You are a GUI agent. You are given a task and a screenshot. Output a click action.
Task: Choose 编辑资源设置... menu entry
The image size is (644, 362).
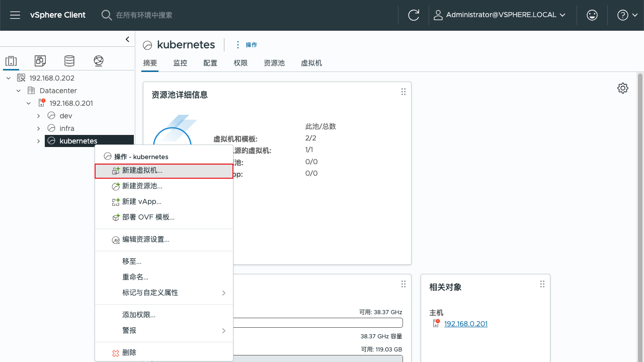tap(164, 240)
